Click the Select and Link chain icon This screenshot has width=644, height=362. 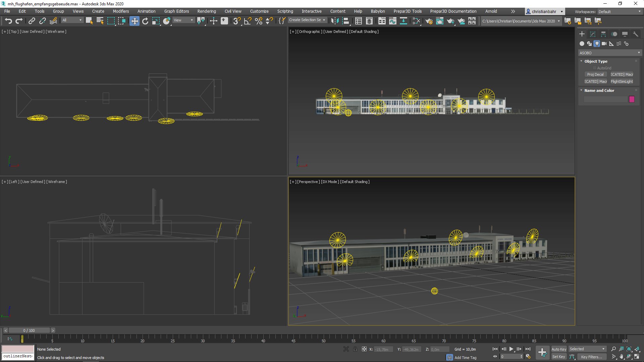pos(32,21)
